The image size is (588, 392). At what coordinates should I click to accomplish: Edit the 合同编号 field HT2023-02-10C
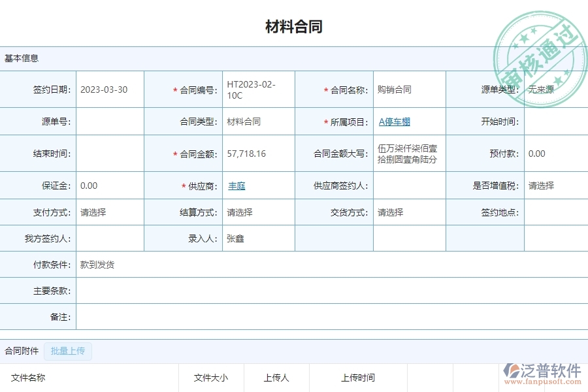pyautogui.click(x=259, y=89)
